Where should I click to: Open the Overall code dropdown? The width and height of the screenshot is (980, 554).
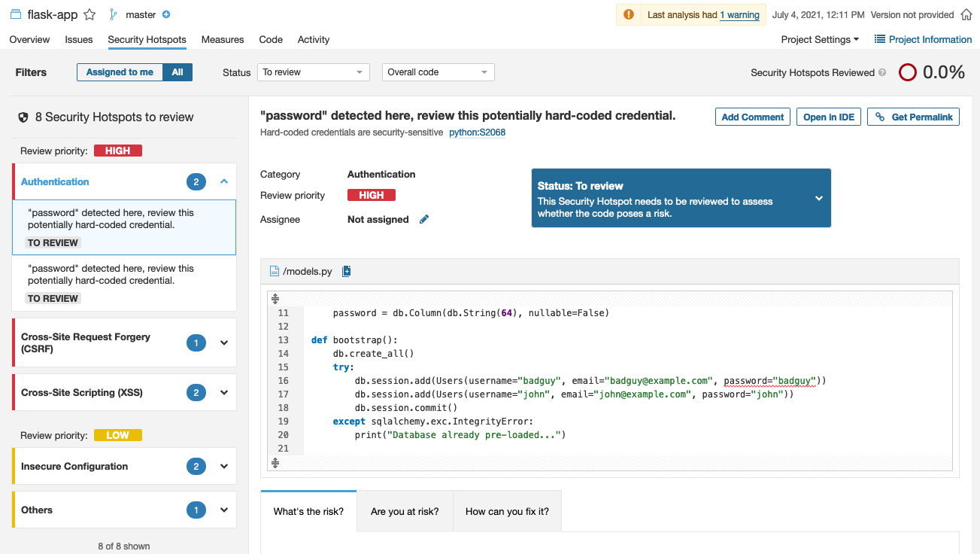[438, 72]
